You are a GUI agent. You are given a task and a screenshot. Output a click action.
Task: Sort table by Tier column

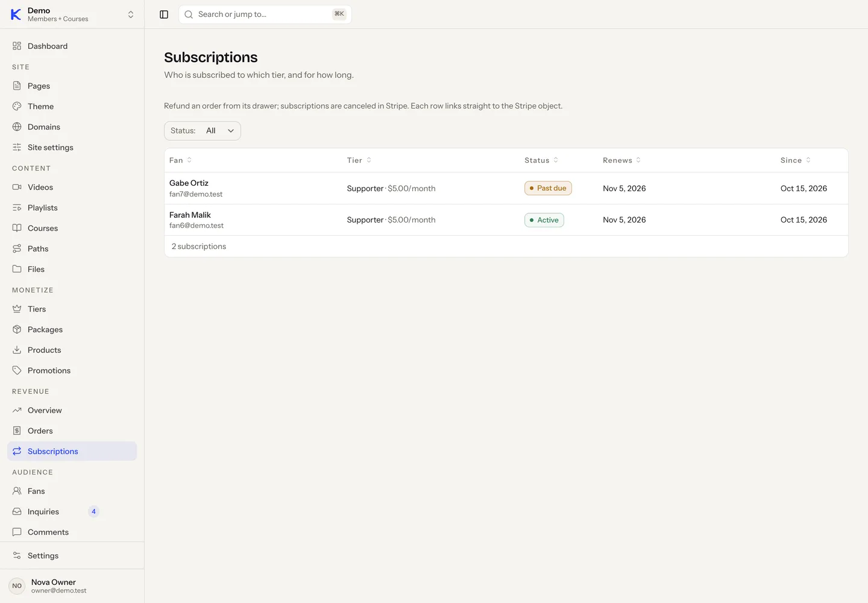tap(359, 160)
